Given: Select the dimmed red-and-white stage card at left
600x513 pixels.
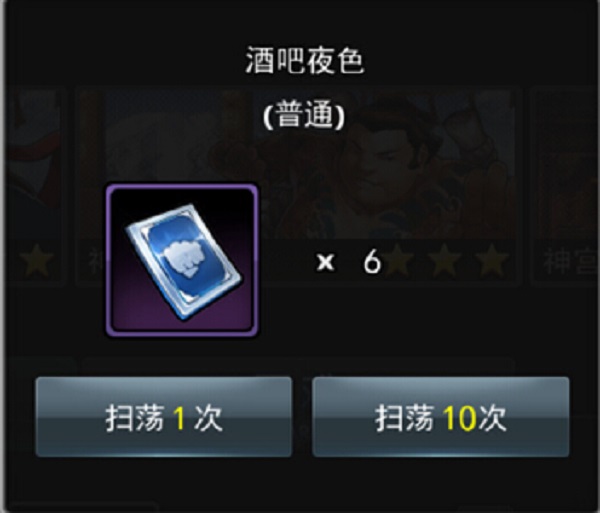Looking at the screenshot, I should click(x=35, y=186).
